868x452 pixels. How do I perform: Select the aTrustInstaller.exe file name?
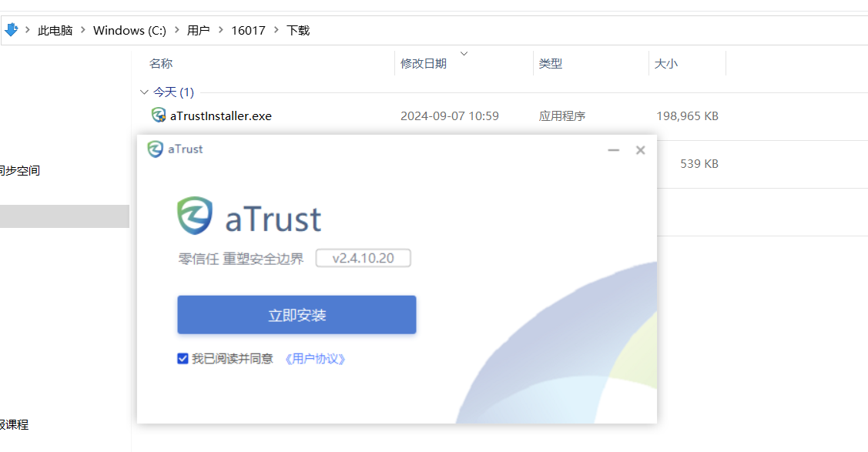coord(221,116)
